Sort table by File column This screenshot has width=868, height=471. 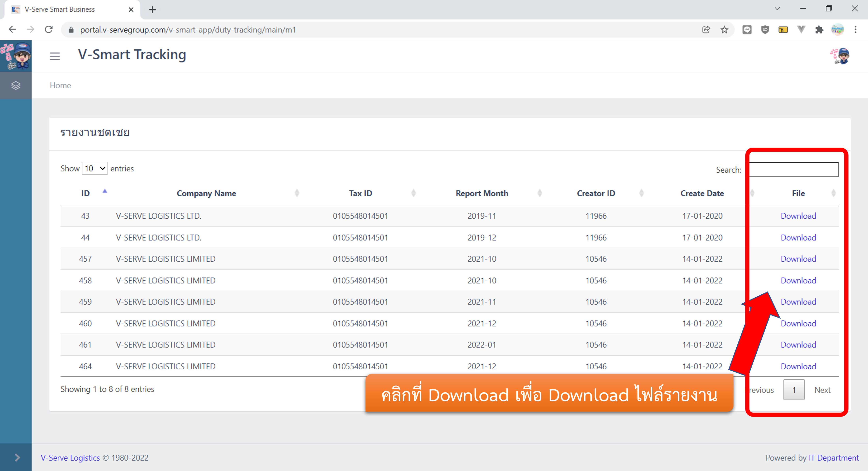798,193
